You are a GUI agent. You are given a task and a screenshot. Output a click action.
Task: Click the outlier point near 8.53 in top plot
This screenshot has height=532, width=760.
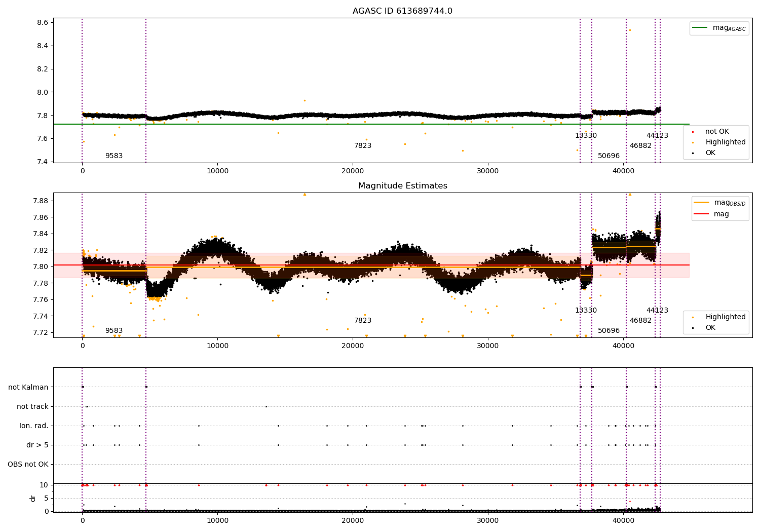click(x=630, y=30)
